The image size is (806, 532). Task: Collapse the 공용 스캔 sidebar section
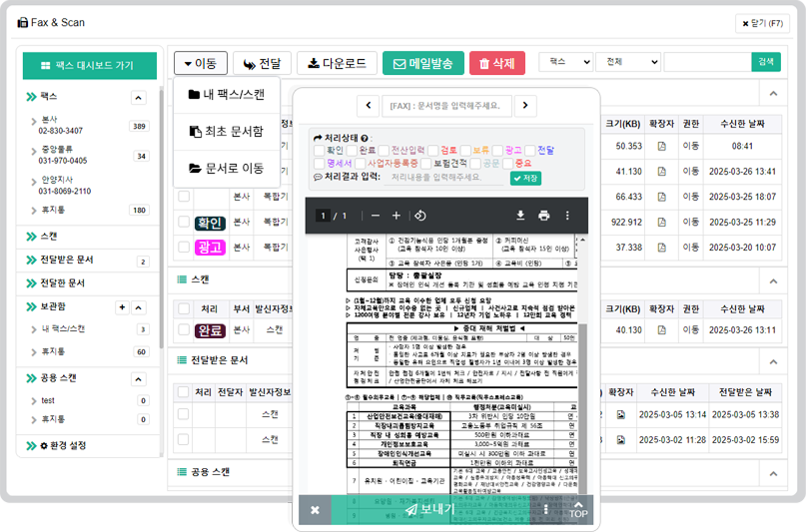(138, 379)
